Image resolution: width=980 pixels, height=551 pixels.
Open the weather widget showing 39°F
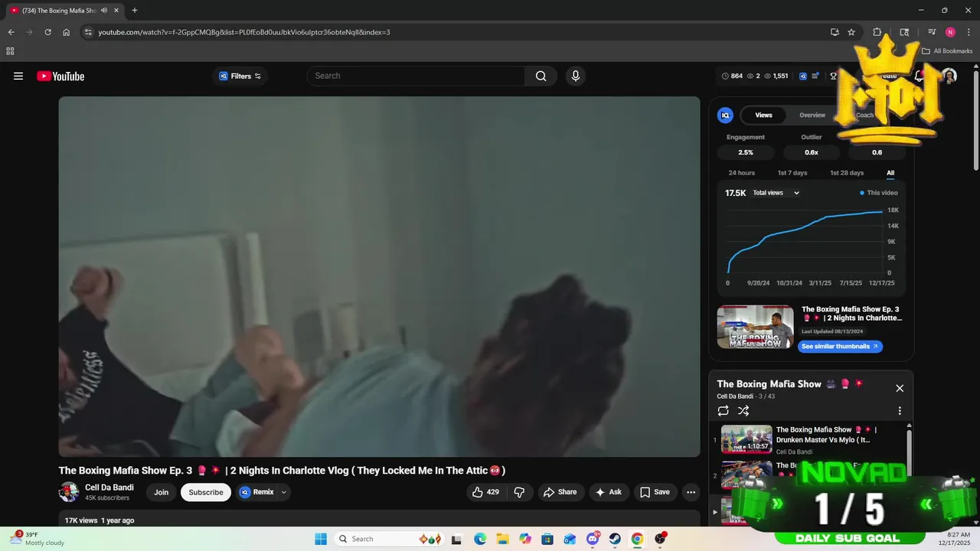[38, 539]
